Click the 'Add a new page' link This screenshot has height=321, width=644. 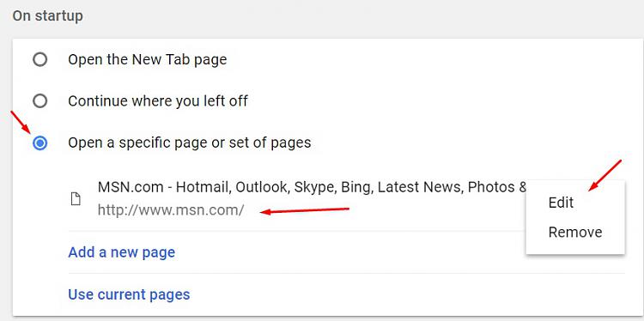click(122, 252)
